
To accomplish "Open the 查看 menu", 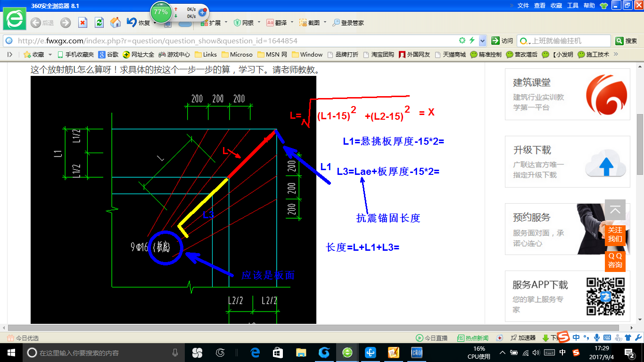I will pos(540,6).
